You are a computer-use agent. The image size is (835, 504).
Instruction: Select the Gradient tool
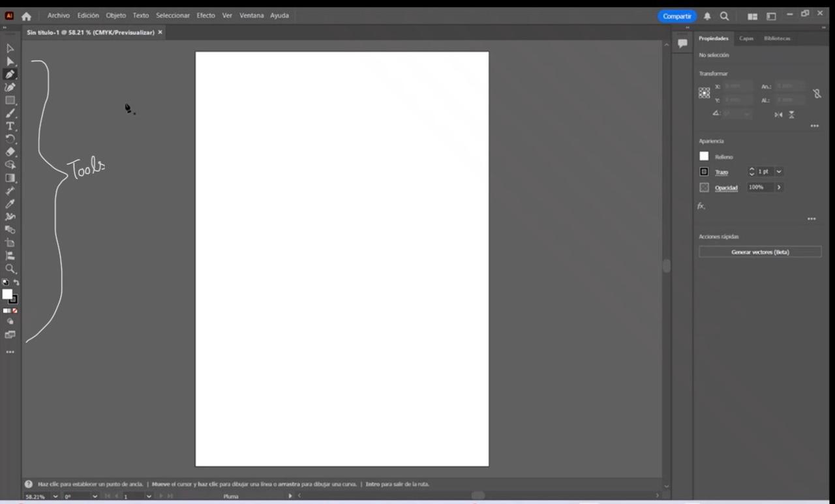(x=10, y=178)
